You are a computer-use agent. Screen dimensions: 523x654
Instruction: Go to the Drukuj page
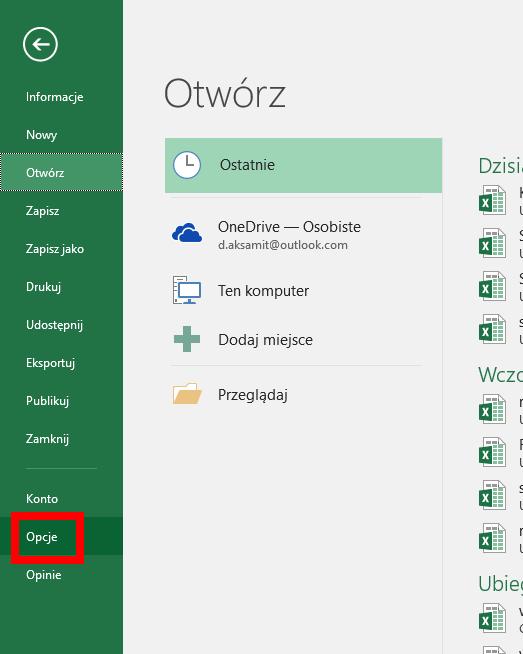(x=43, y=287)
